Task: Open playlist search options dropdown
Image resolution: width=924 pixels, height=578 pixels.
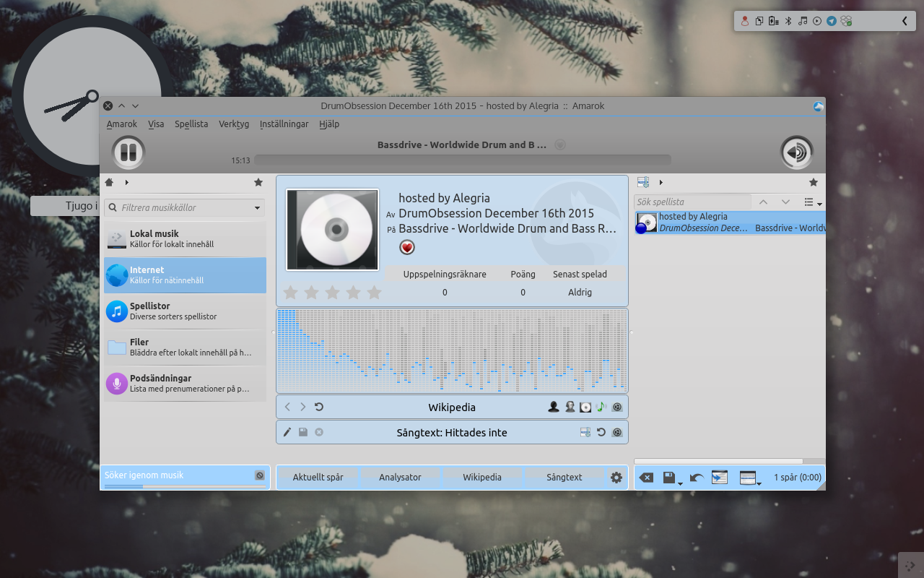Action: point(813,202)
